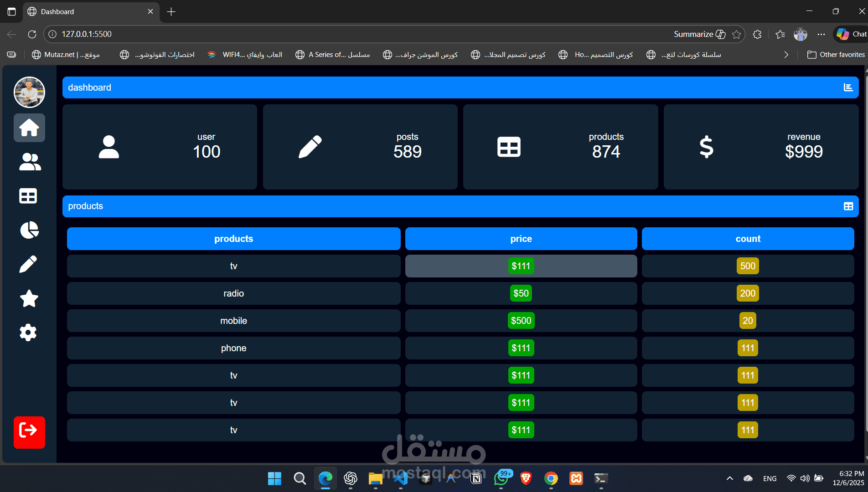This screenshot has width=868, height=492.
Task: Select the table icon in the sidebar
Action: (28, 196)
